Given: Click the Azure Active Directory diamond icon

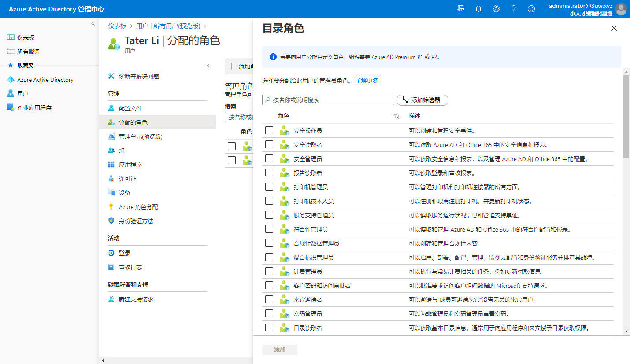Looking at the screenshot, I should click(11, 80).
